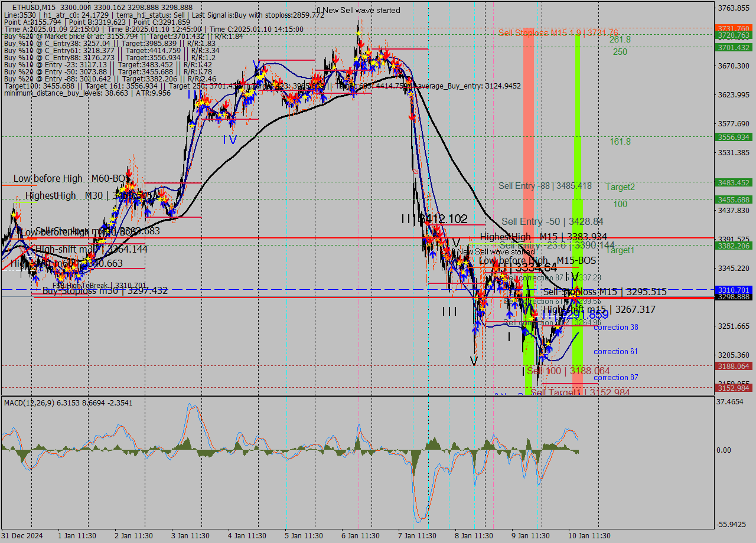Select 'Low before High M60-BOS' label
This screenshot has width=756, height=543.
(x=71, y=178)
